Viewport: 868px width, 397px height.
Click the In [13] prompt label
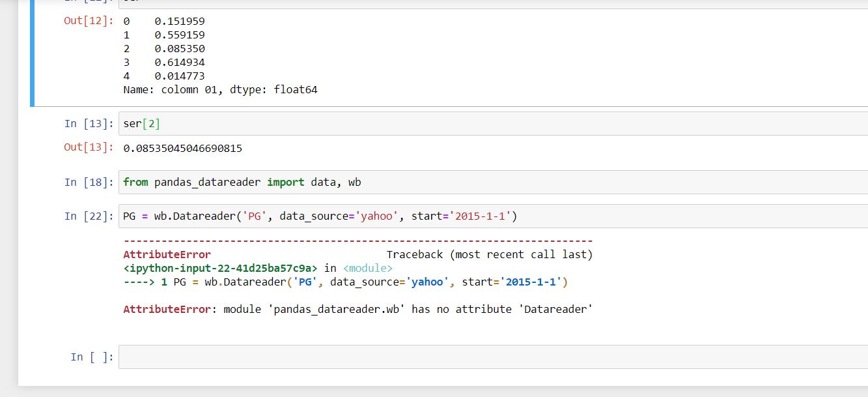(x=89, y=123)
